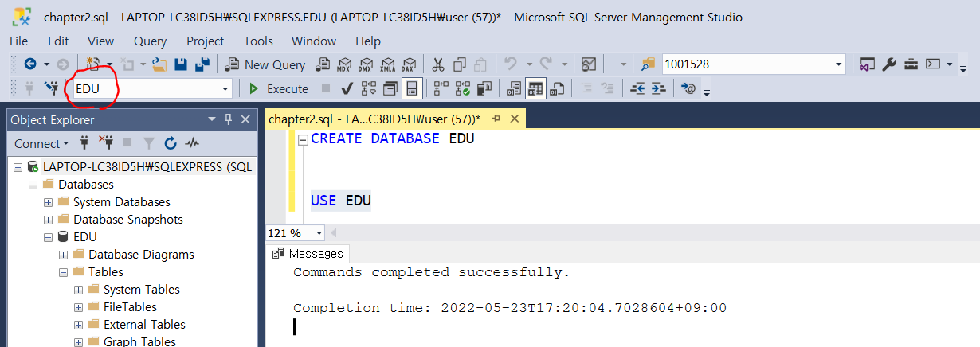This screenshot has height=347, width=980.
Task: Open Object Explorer window position dropdown arrow
Action: [211, 119]
